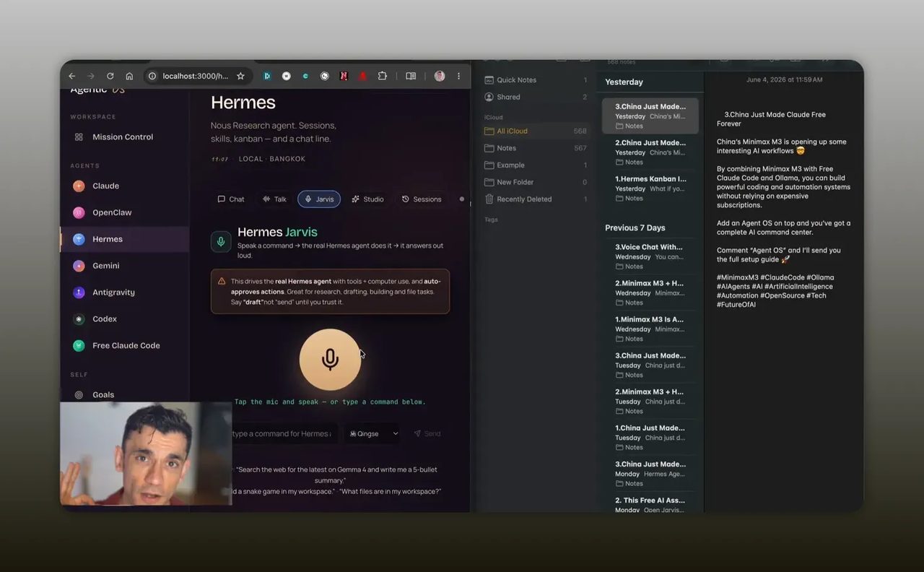Open the 2. This Free AI Ass note
Viewport: 924px width, 572px height.
(x=650, y=504)
